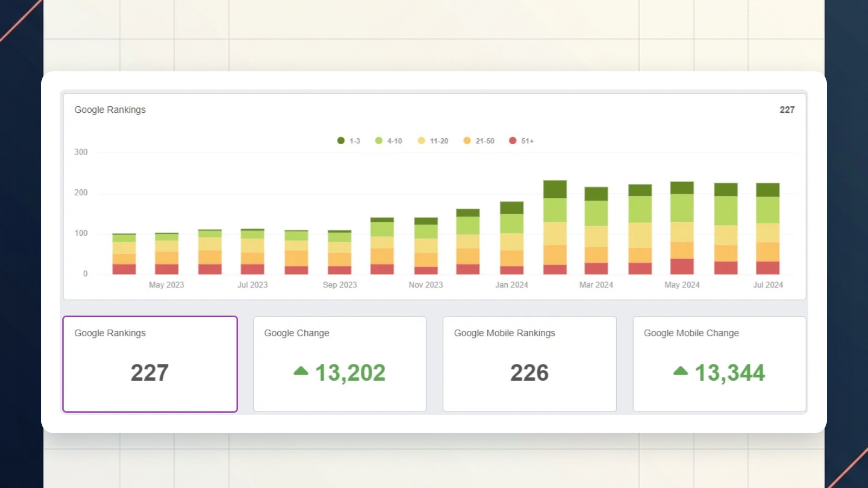Click the 'Mar 2024' axis label
The image size is (868, 488).
[596, 285]
